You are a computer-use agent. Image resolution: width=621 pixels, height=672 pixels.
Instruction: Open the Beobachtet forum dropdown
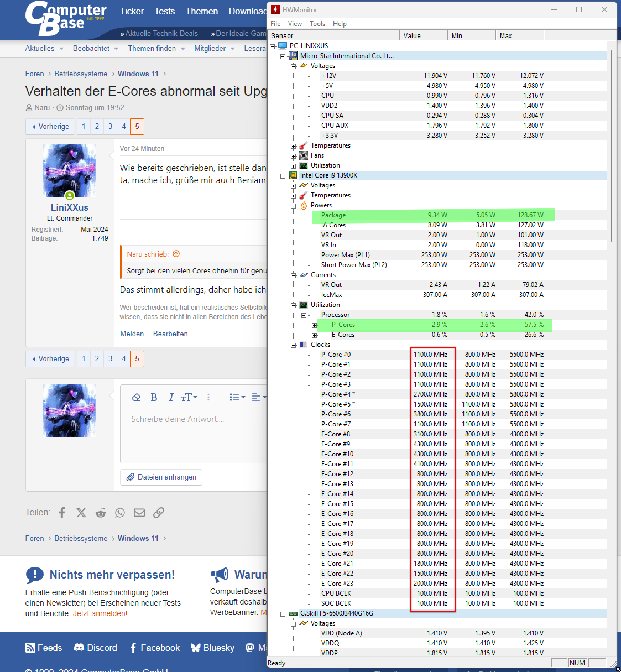click(96, 48)
